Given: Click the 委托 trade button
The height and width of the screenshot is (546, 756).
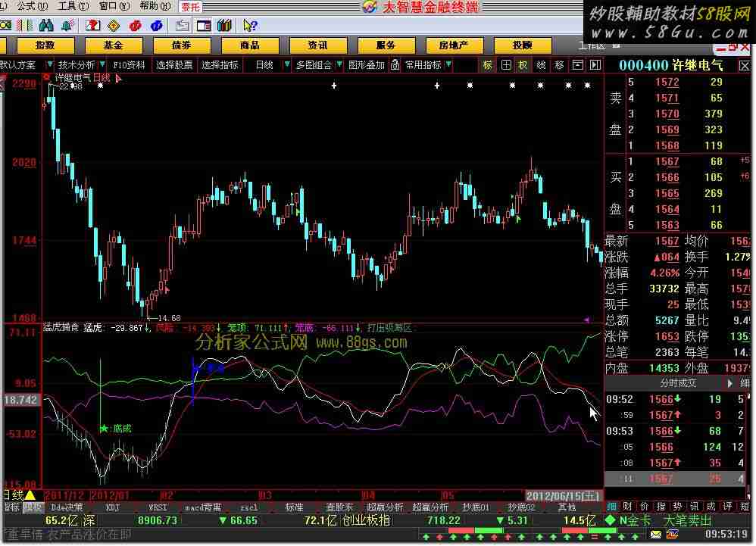Looking at the screenshot, I should pyautogui.click(x=190, y=7).
